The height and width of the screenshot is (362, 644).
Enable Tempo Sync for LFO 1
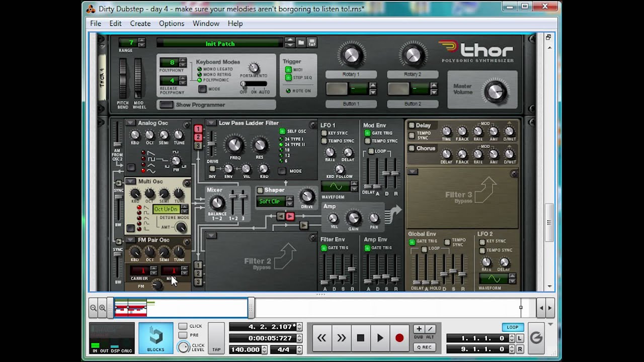coord(325,141)
